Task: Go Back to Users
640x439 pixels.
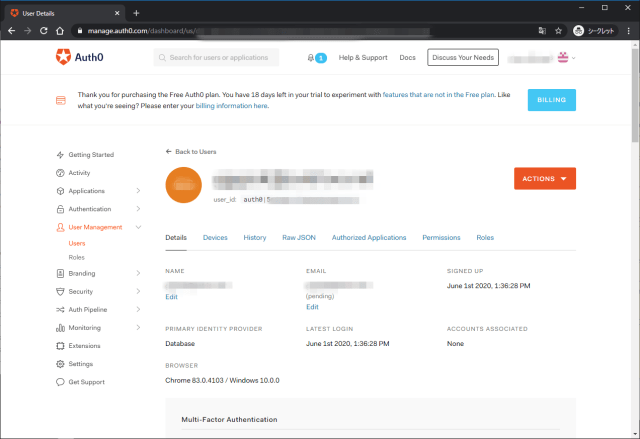Action: (x=191, y=152)
